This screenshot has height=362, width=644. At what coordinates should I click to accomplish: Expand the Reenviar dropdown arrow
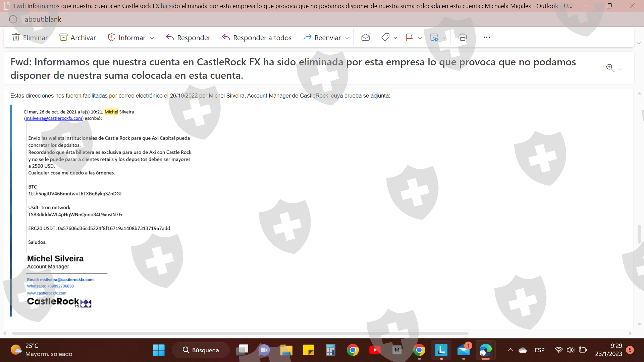point(347,38)
